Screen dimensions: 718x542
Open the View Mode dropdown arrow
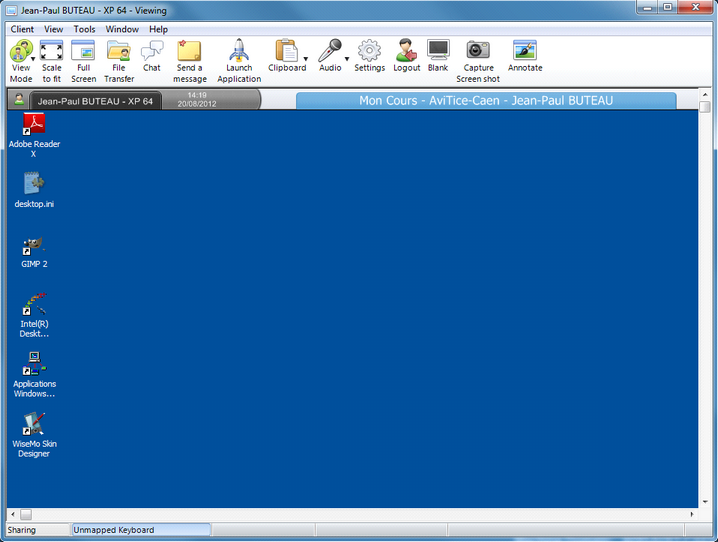(x=33, y=59)
